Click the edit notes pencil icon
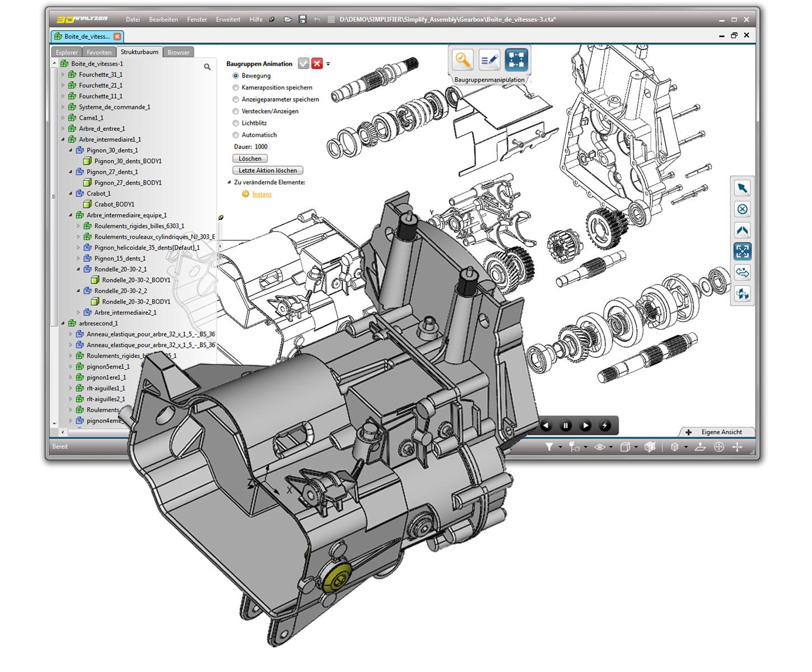812x672 pixels. pyautogui.click(x=489, y=60)
